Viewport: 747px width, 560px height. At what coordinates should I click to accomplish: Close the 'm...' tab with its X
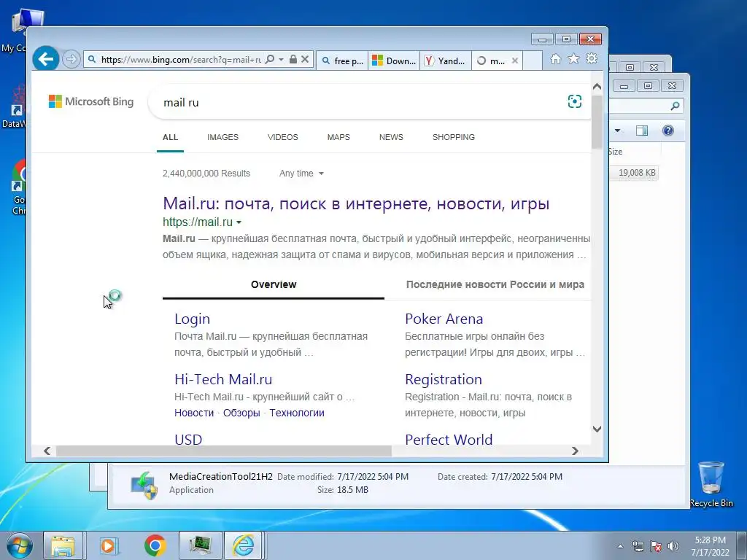514,61
